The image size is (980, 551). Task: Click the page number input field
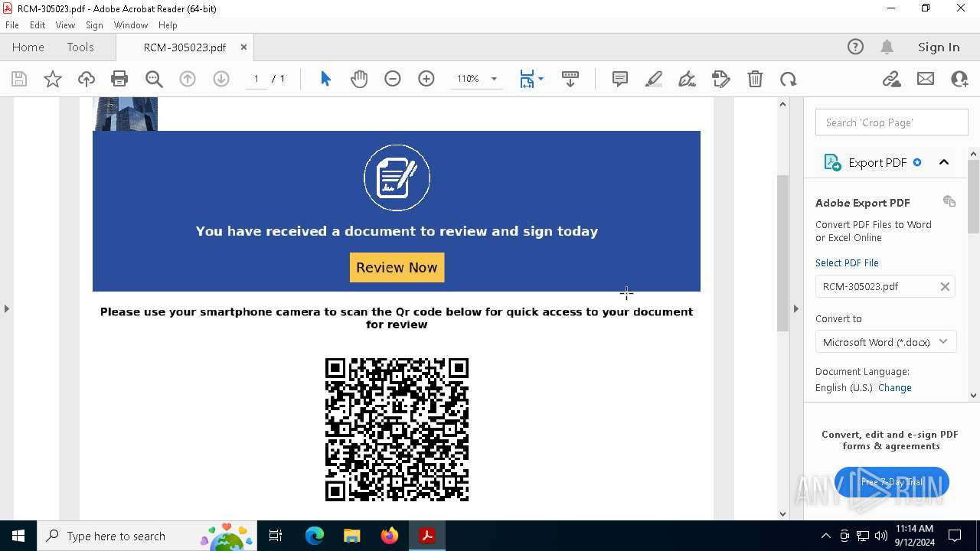256,79
